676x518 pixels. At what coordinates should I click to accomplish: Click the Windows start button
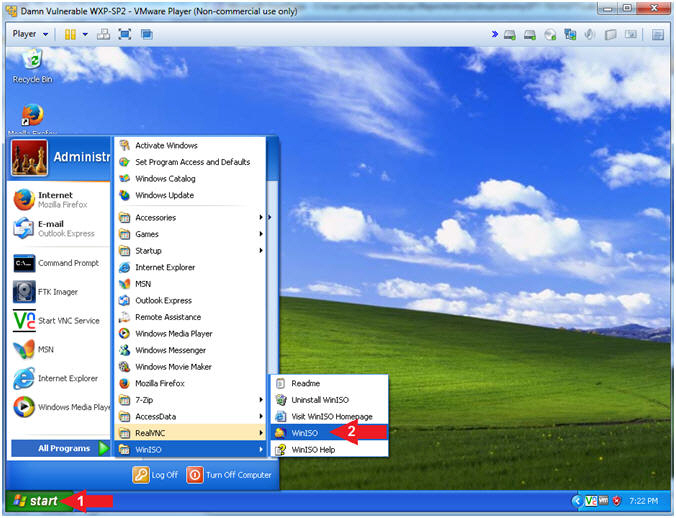click(x=38, y=501)
